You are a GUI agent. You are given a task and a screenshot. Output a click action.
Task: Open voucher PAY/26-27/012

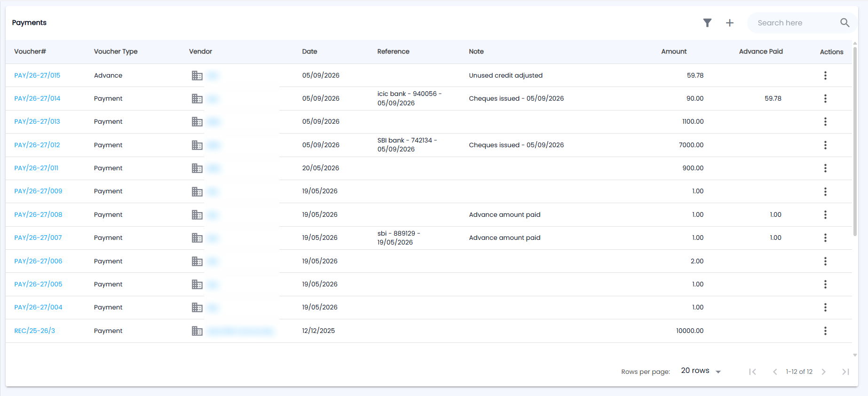pos(37,145)
